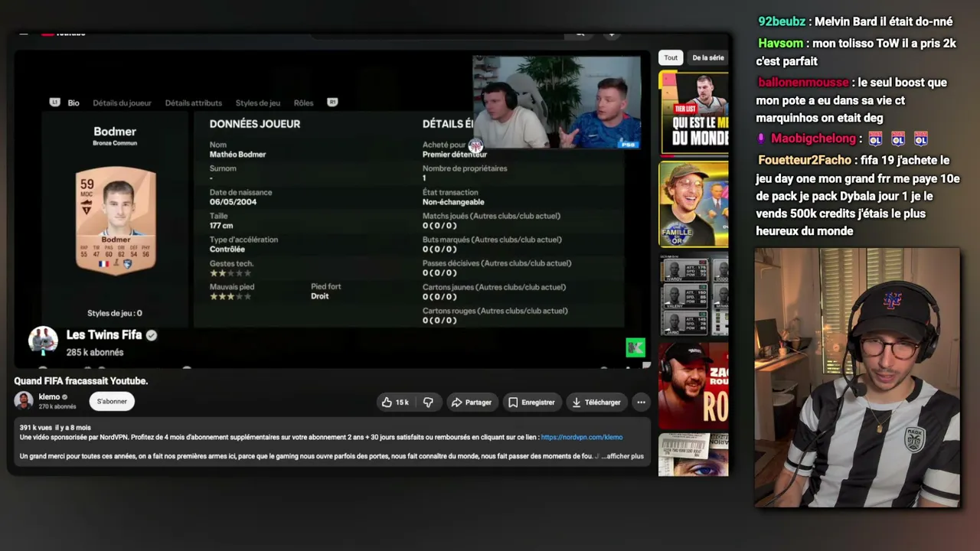Image resolution: width=980 pixels, height=551 pixels.
Task: Expand description with '...afficher plus'
Action: pos(622,456)
